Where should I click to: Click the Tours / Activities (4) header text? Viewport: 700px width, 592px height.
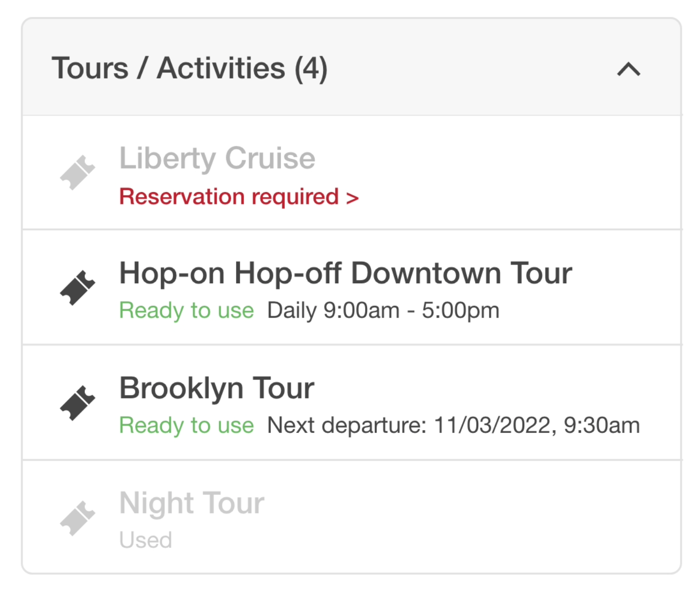pos(190,68)
